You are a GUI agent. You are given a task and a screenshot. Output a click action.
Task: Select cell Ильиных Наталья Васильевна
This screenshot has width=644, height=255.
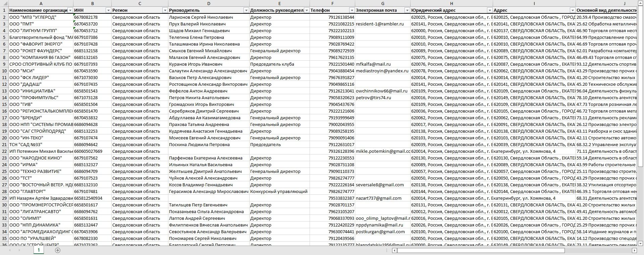pos(209,165)
